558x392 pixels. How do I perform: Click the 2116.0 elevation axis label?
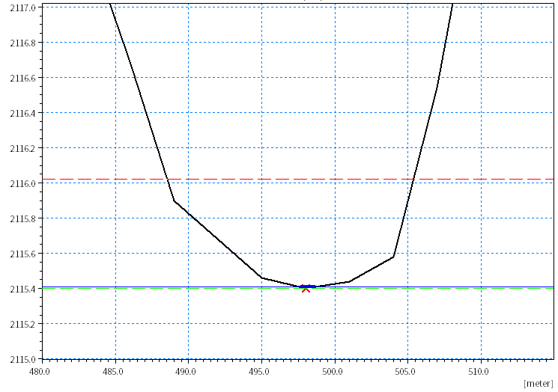click(22, 184)
